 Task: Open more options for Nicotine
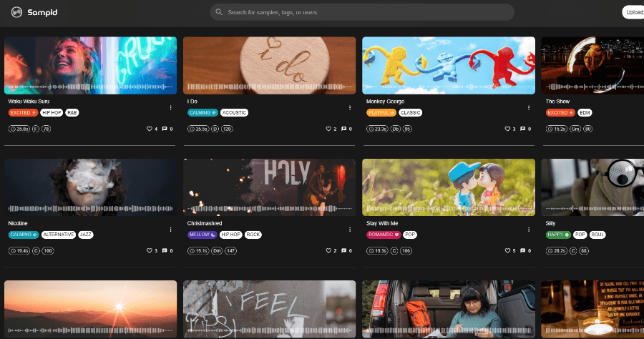click(x=170, y=230)
